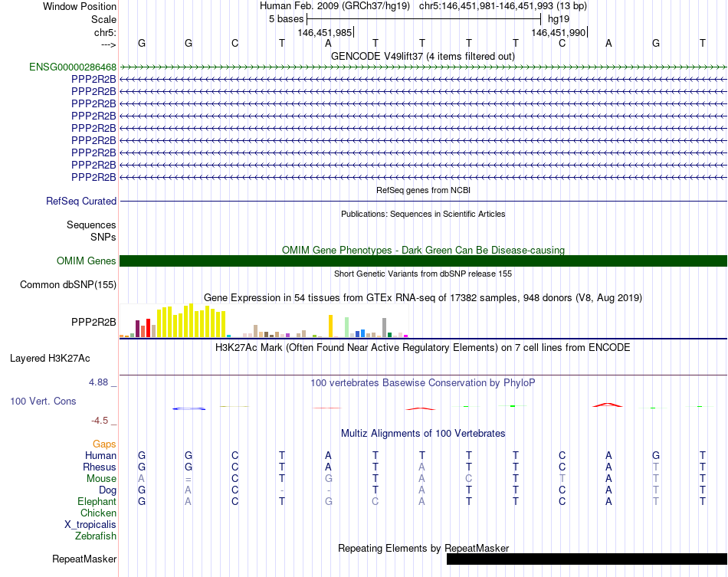
Task: Open the GENCODE V49lift37 track title
Action: click(423, 56)
